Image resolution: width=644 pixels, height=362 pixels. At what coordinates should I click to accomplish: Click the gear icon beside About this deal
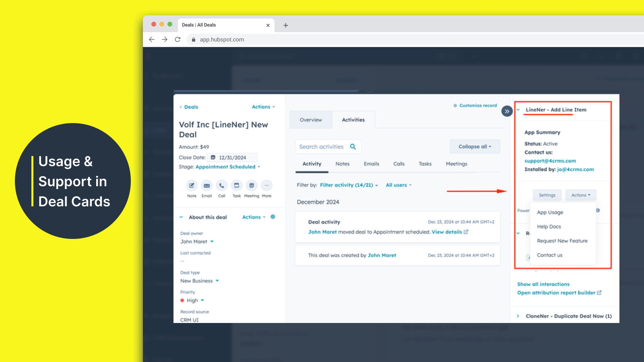pos(273,217)
